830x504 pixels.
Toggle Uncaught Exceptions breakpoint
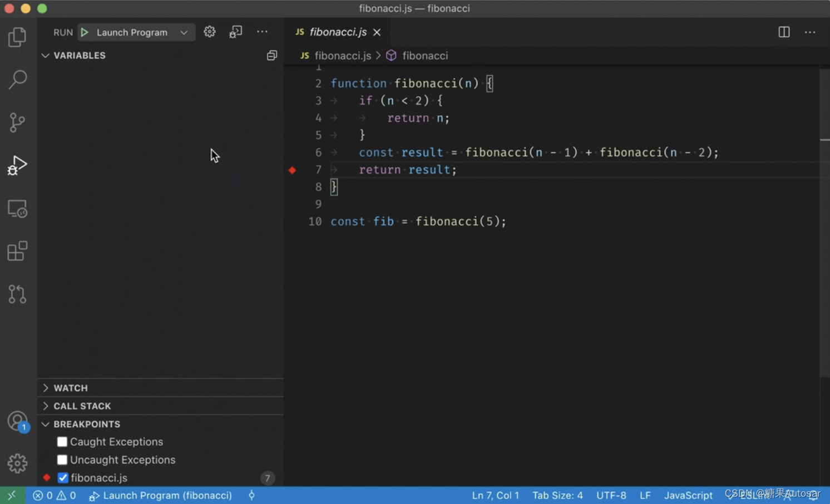pos(62,459)
